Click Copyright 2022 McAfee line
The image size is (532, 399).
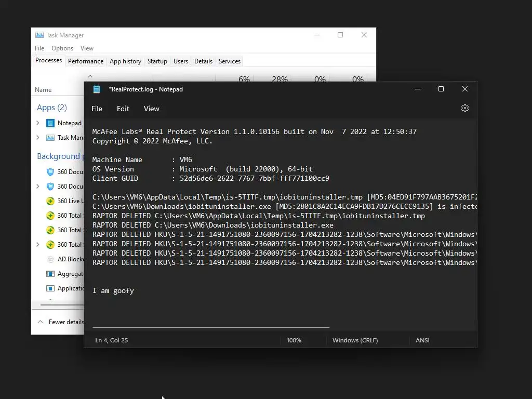[x=152, y=141]
